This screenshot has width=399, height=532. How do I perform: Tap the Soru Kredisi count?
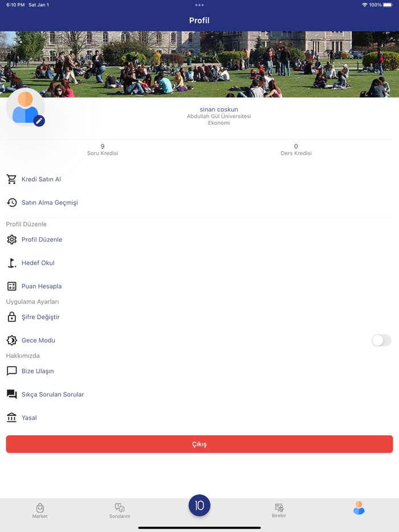[103, 146]
